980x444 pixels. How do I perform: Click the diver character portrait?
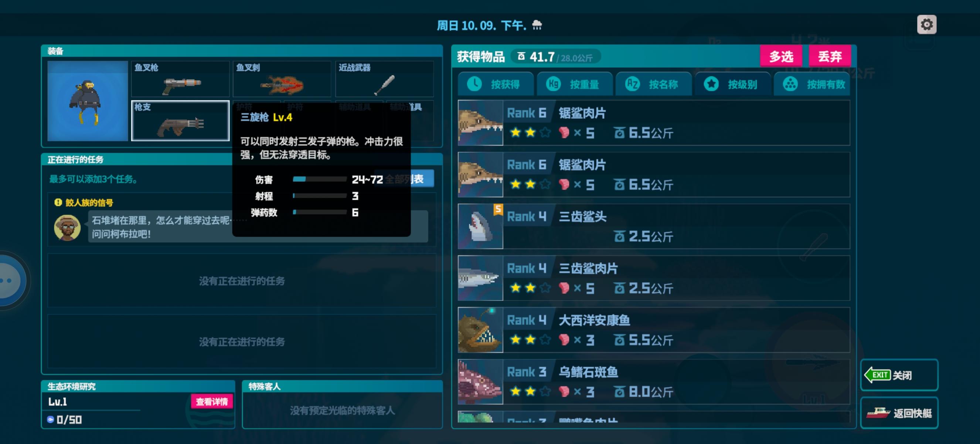88,101
